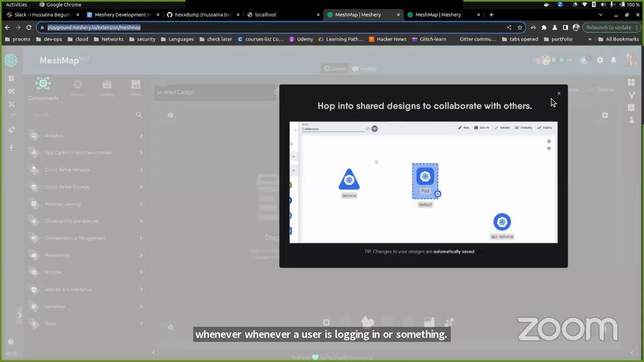644x362 pixels.
Task: Switch to hexxdump GitHub browser tab
Action: (203, 15)
